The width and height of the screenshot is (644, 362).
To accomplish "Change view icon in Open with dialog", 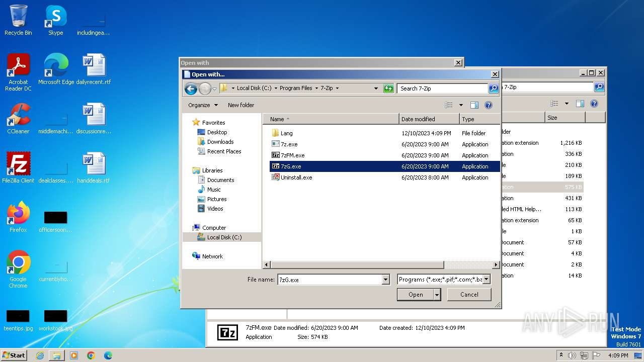I will [x=449, y=105].
